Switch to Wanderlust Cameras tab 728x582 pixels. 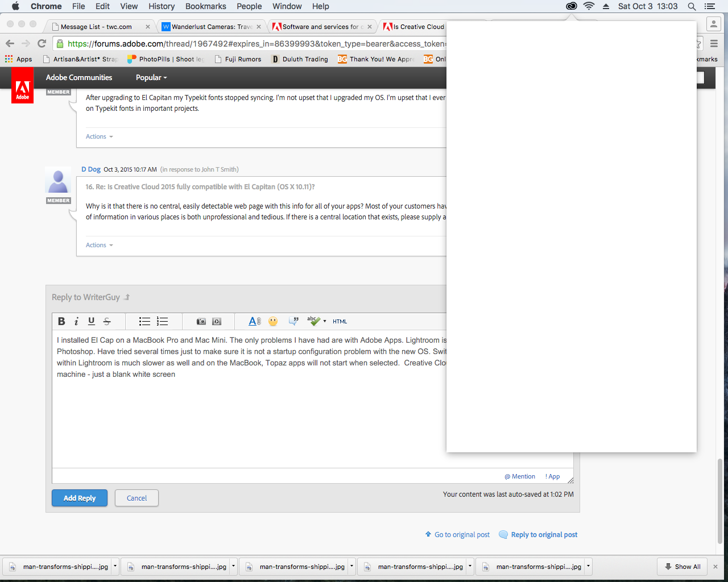coord(212,27)
